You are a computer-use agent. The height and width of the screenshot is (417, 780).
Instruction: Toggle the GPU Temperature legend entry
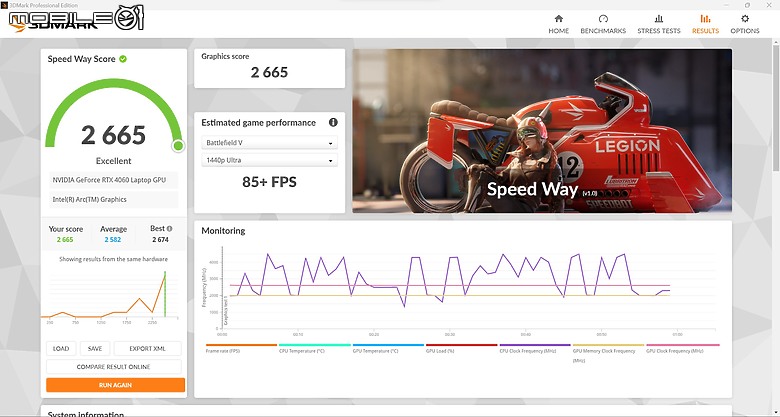tap(388, 348)
